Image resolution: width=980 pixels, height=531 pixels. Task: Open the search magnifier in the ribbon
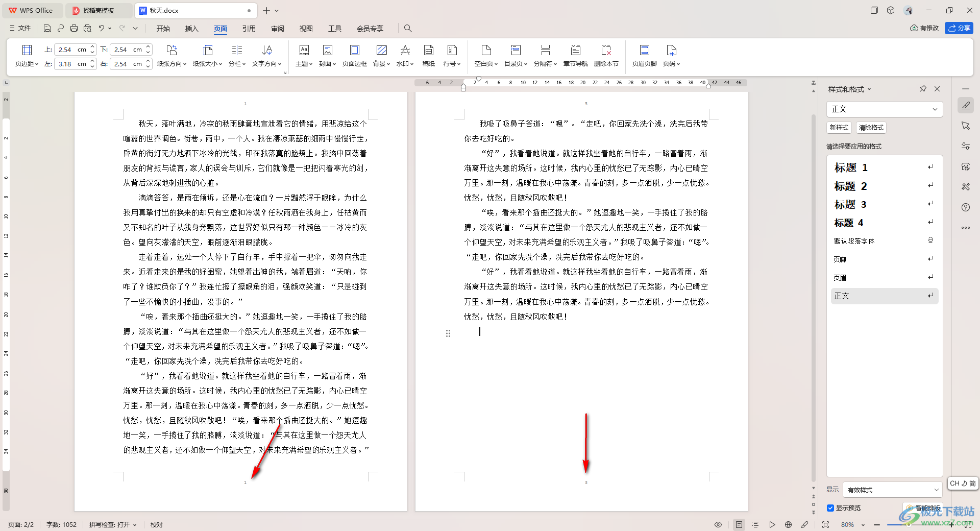click(408, 28)
